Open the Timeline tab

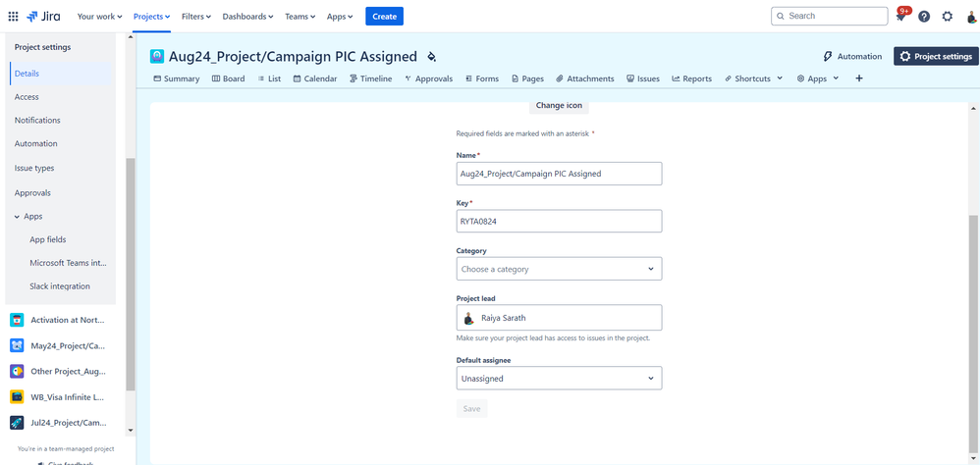(370, 78)
